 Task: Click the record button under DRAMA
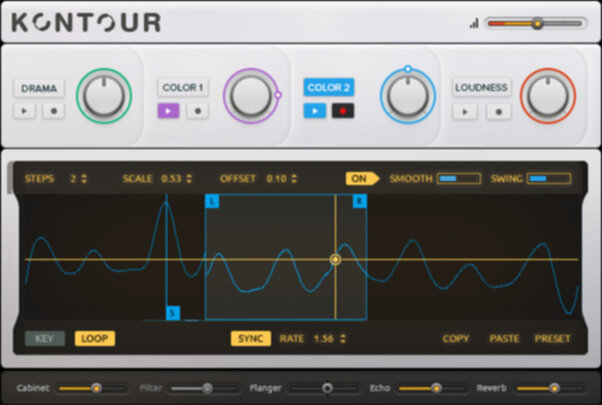coord(53,111)
